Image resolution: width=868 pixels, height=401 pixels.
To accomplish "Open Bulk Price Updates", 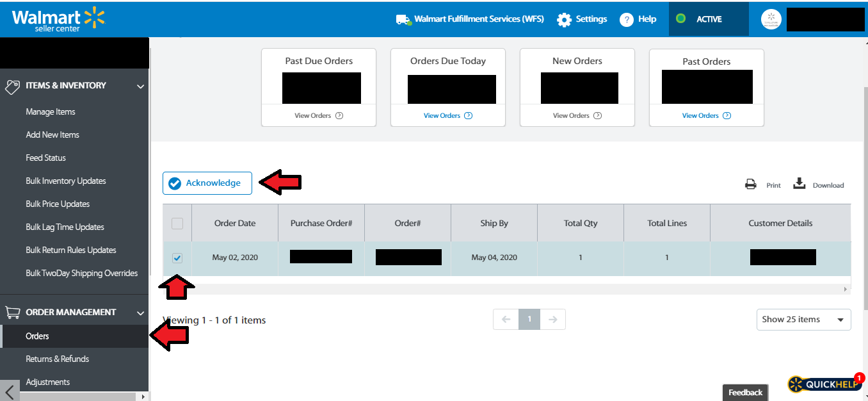I will (x=58, y=204).
